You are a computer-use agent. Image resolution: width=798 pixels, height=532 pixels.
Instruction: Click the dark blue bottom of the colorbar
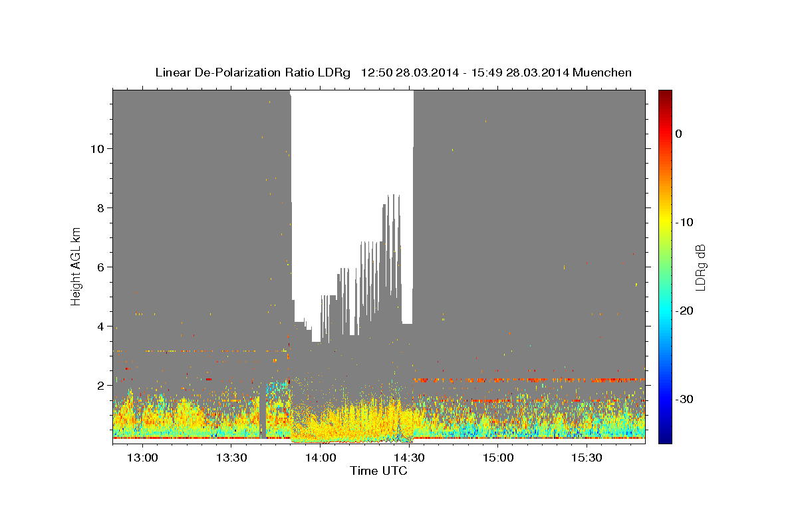665,438
